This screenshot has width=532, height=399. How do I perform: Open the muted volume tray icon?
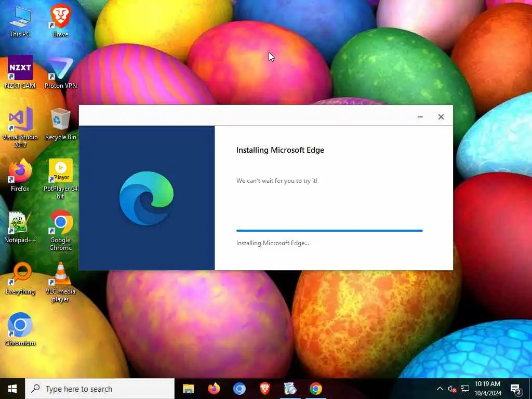pos(452,389)
